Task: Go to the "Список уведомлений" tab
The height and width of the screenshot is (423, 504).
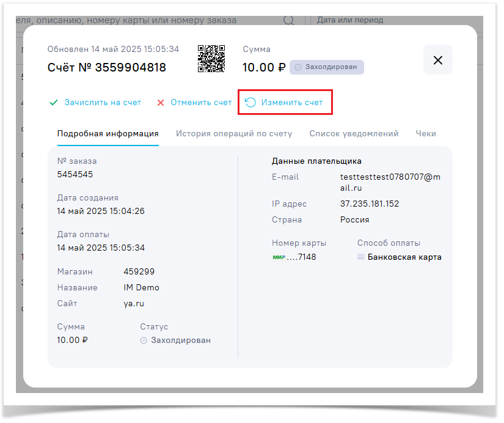Action: tap(354, 133)
